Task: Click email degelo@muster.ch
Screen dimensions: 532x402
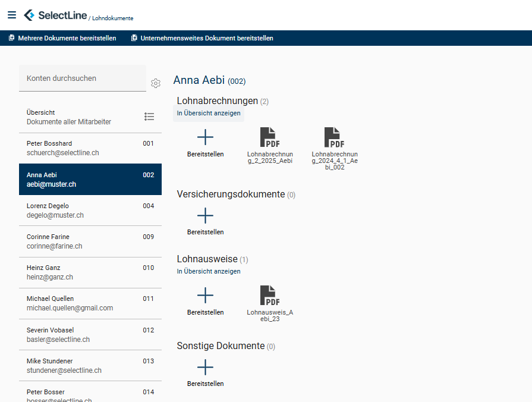Action: click(55, 215)
